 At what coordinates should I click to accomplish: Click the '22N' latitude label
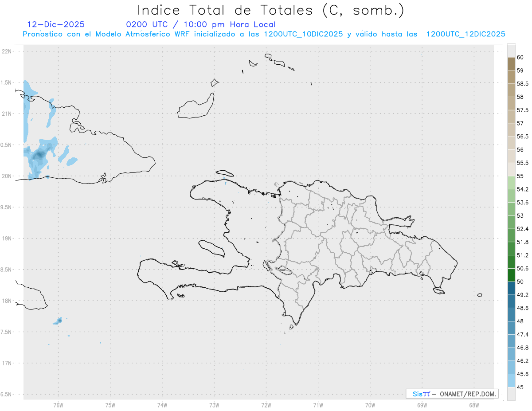[x=8, y=51]
